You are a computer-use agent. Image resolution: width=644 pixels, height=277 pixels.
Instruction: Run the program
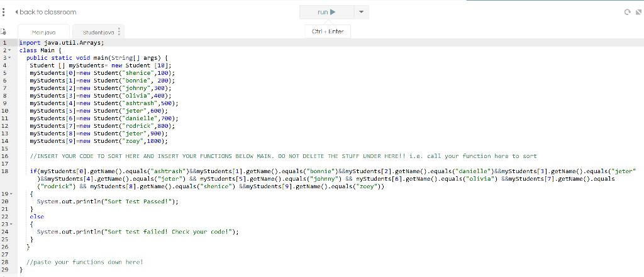click(326, 12)
